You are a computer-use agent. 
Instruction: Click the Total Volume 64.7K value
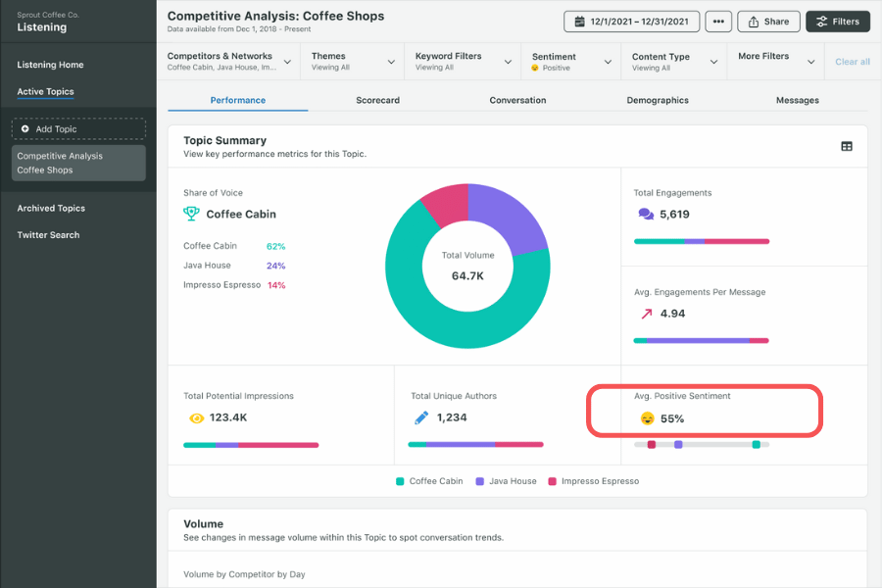click(467, 275)
